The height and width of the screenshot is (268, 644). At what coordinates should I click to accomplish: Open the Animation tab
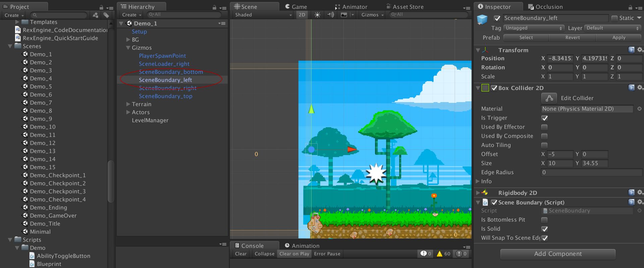302,246
